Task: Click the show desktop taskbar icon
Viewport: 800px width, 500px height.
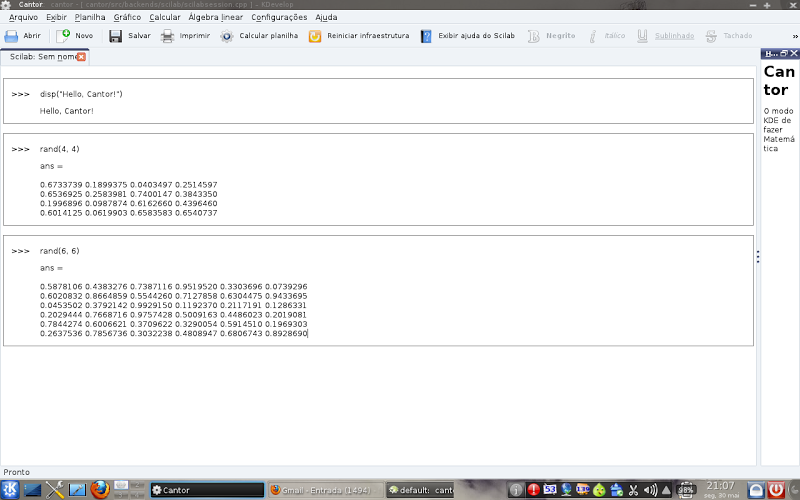Action: 33,490
